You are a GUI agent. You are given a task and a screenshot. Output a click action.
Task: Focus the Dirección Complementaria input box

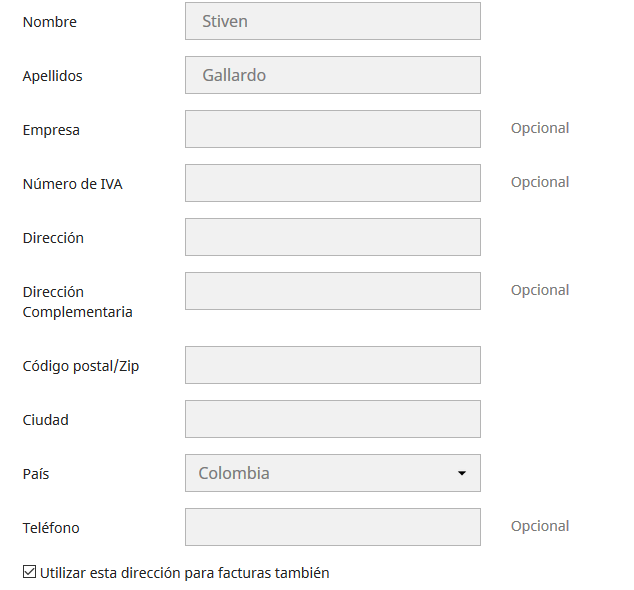332,291
